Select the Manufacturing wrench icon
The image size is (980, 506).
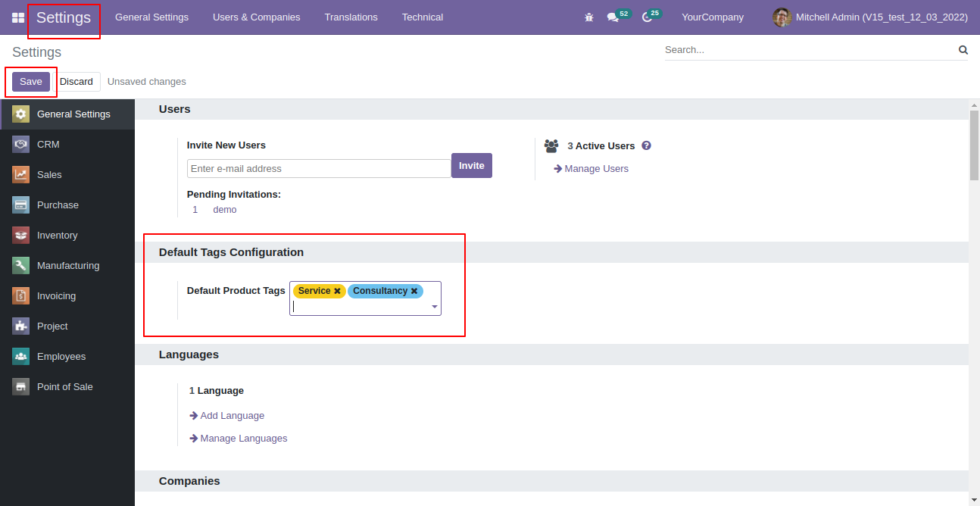[21, 265]
